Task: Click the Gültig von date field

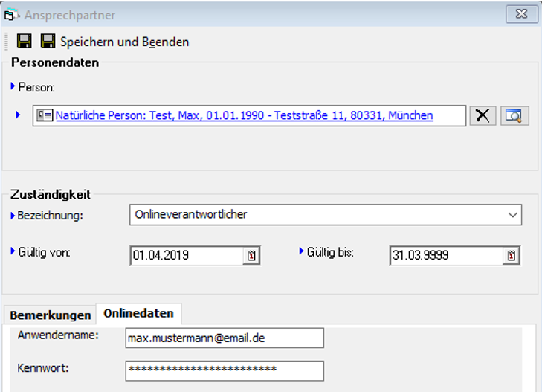Action: [186, 256]
